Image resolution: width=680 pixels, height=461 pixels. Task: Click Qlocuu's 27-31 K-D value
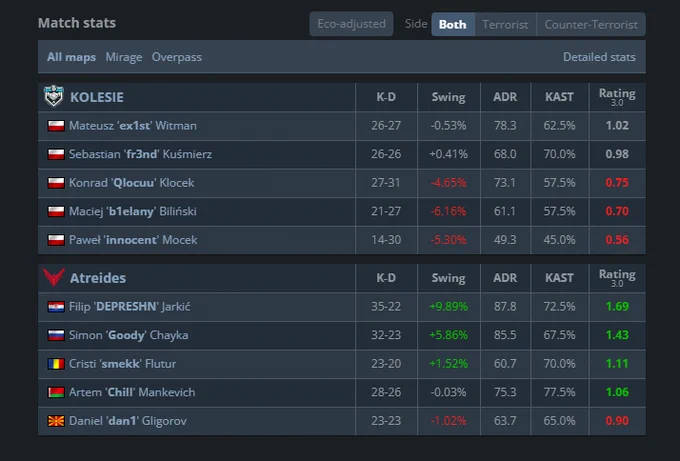pyautogui.click(x=386, y=183)
